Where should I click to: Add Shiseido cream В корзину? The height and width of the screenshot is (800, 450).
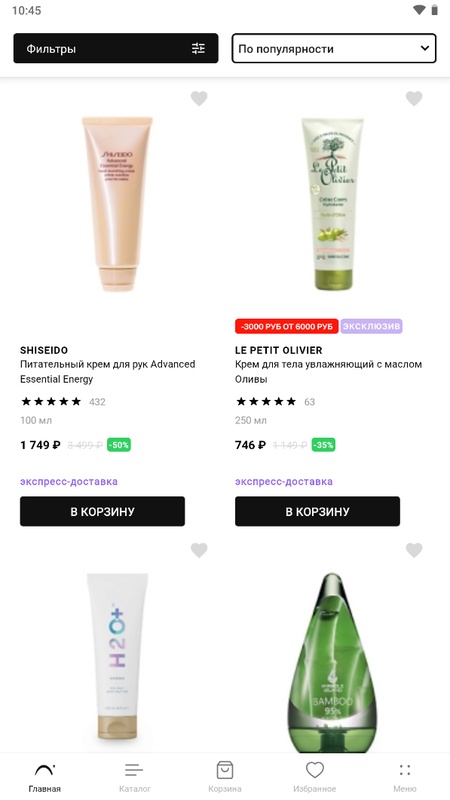pyautogui.click(x=103, y=511)
